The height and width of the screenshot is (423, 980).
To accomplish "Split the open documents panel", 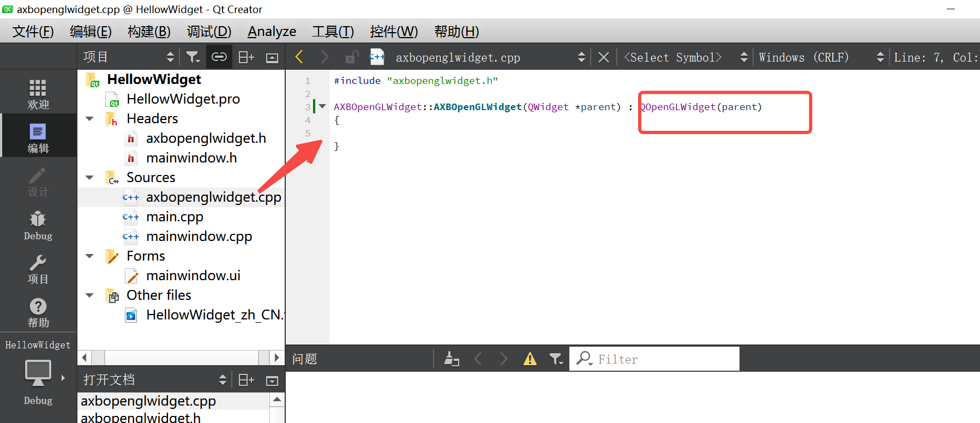I will click(x=246, y=380).
